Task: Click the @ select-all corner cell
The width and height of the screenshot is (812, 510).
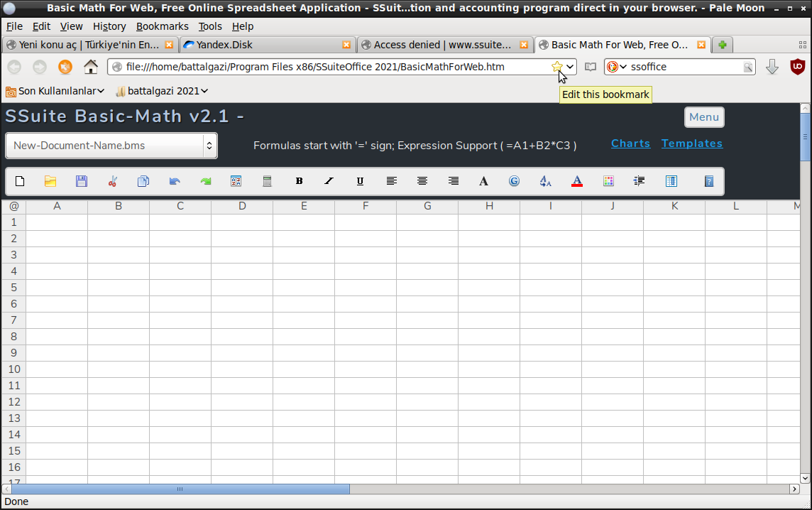Action: 14,206
